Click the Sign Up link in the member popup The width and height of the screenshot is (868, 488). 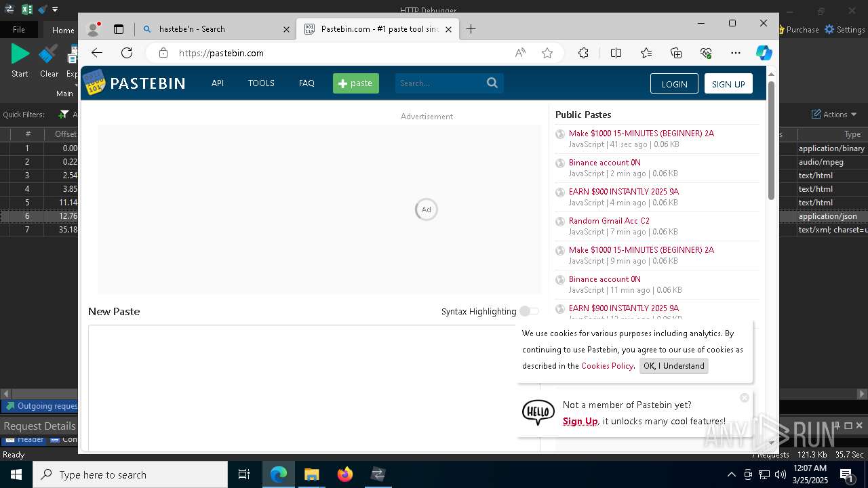(580, 422)
